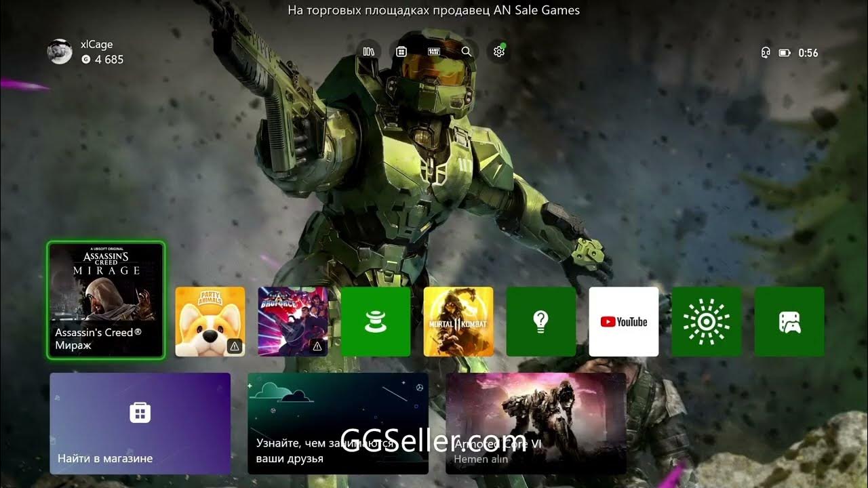Image resolution: width=868 pixels, height=488 pixels.
Task: Click the 4 685 Gamerscore value
Action: point(109,60)
